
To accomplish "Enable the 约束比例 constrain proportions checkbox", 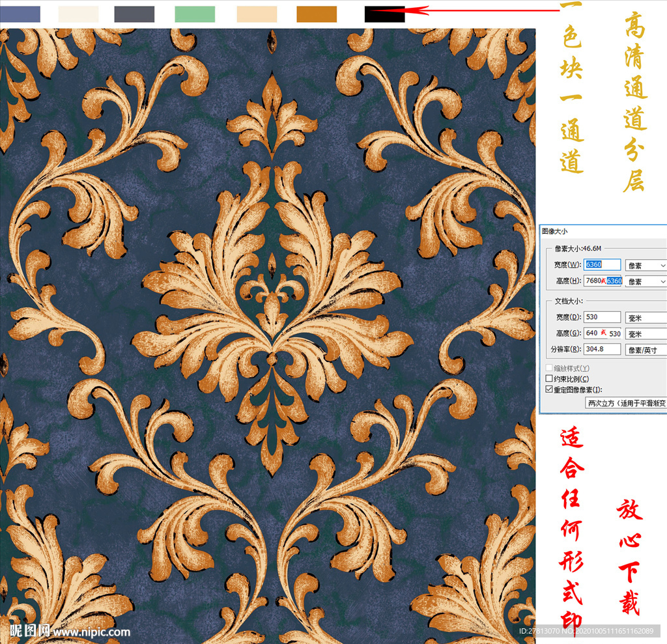I will tap(548, 379).
